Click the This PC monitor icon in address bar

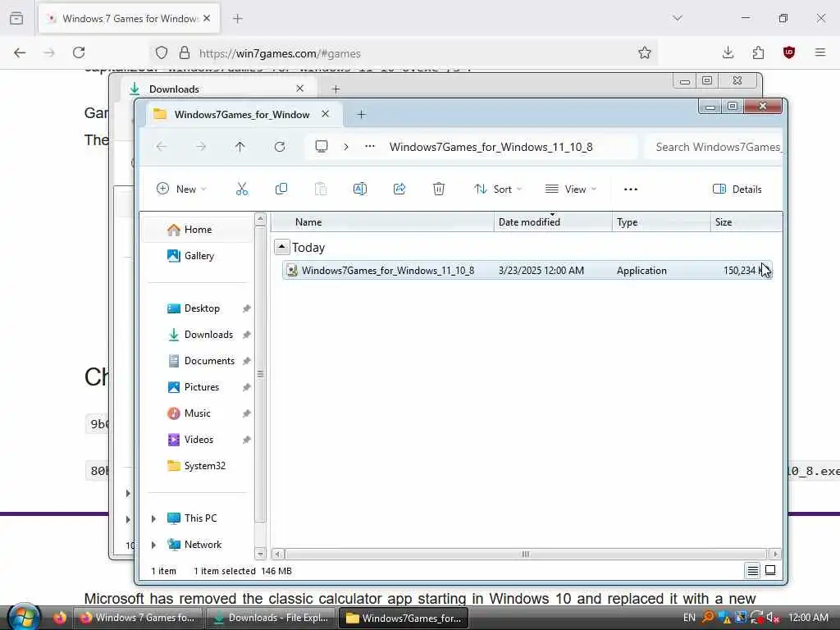coord(322,147)
